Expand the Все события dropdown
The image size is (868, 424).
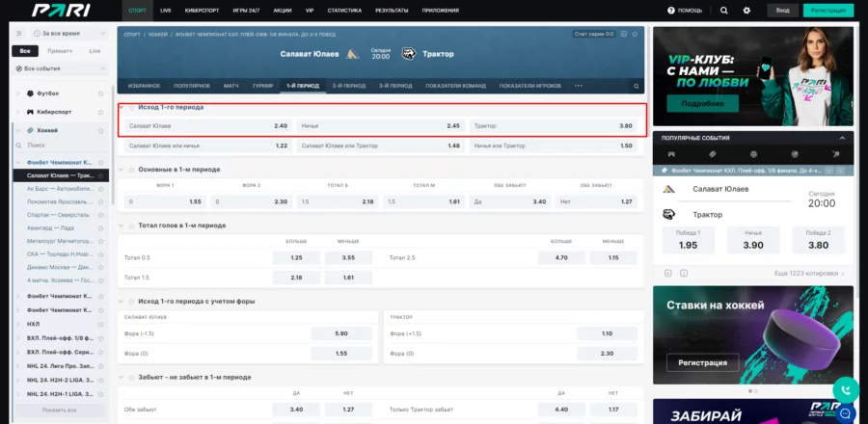(60, 69)
